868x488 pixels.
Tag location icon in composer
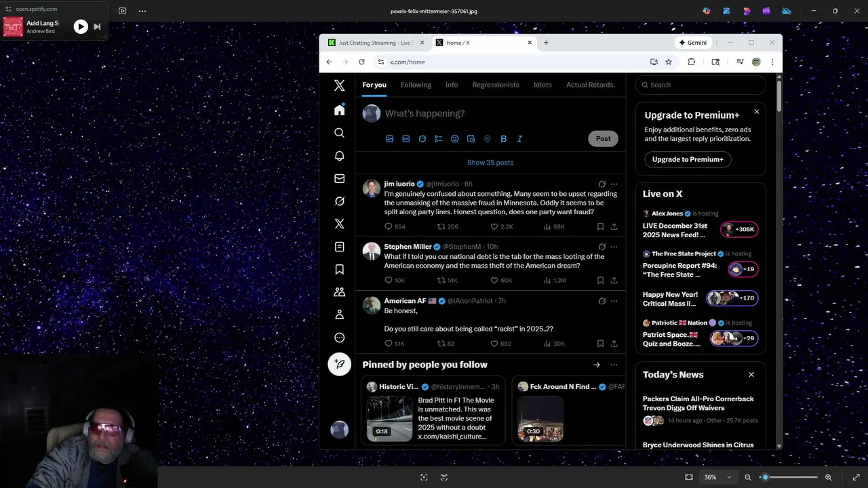pyautogui.click(x=487, y=139)
